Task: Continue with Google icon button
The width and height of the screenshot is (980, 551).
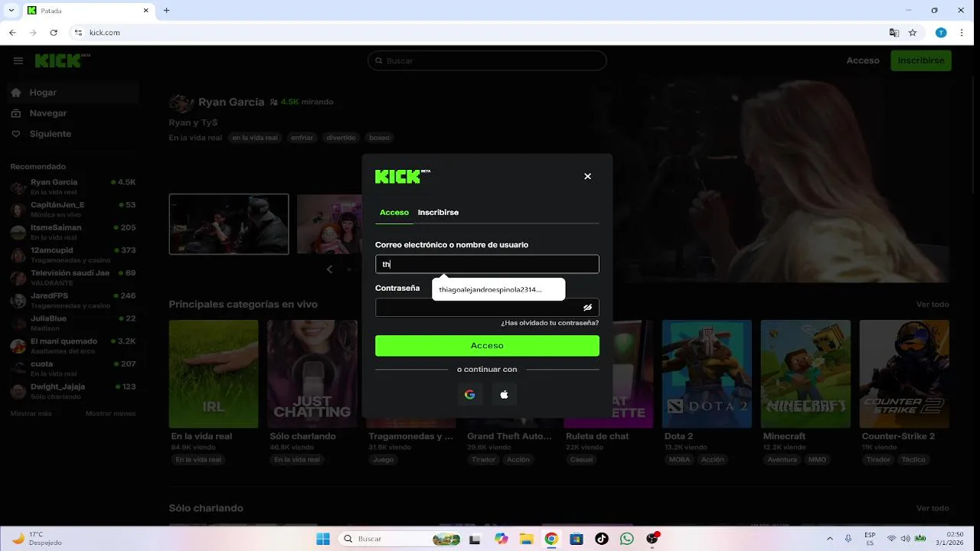Action: tap(470, 394)
